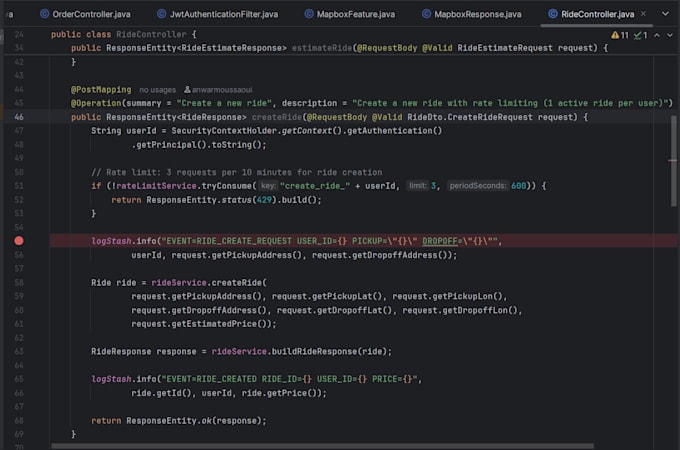680x450 pixels.
Task: Click the estimateRide method name in sticky header
Action: click(322, 48)
